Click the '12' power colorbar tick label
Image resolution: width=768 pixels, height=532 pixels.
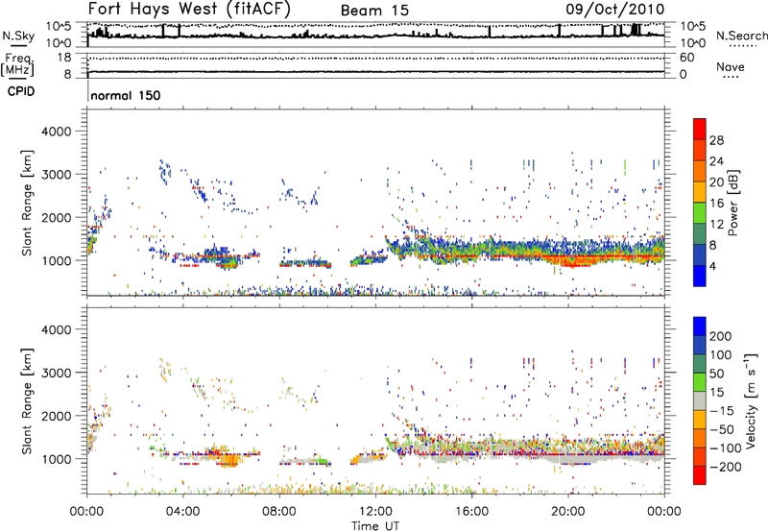[716, 225]
